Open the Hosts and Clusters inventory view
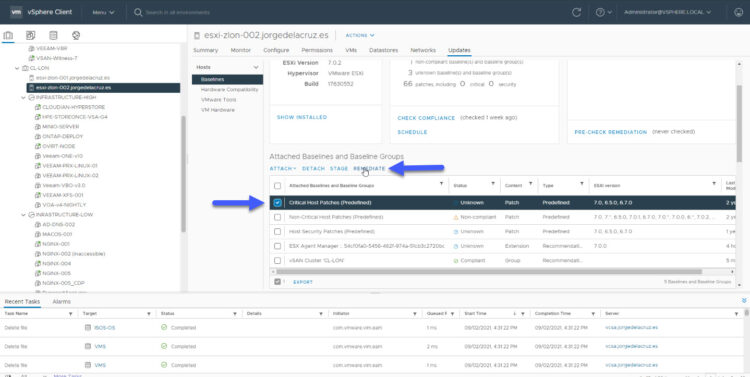750x377 pixels. coord(8,35)
